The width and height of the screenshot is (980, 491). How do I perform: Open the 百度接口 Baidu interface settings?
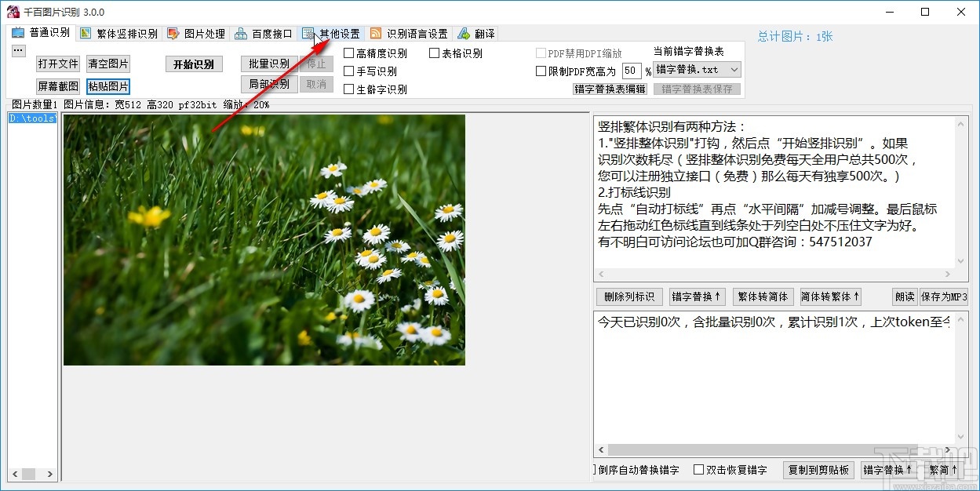pos(264,33)
